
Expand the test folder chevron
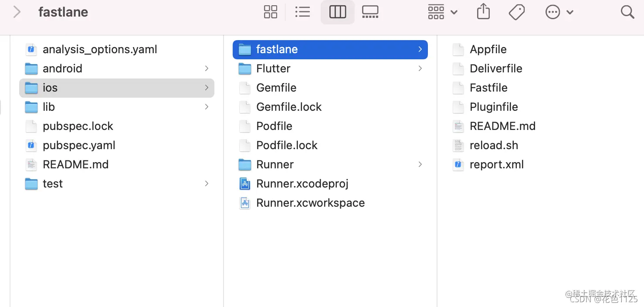coord(207,184)
